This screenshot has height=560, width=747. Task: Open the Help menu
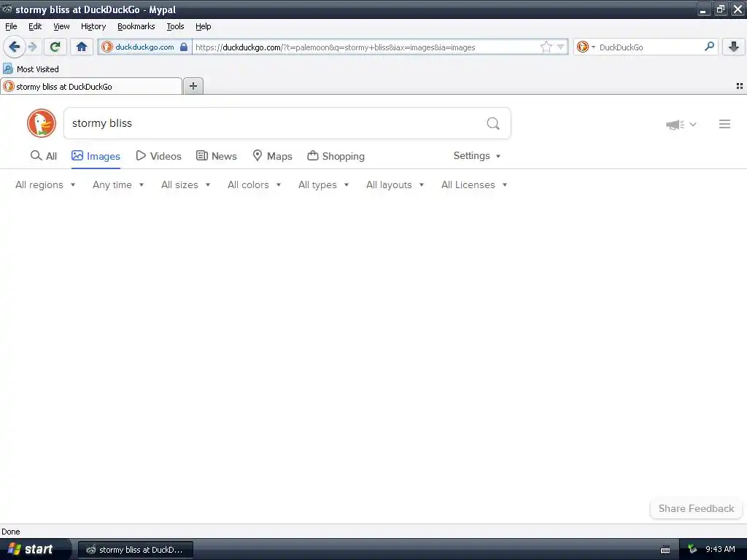[204, 26]
